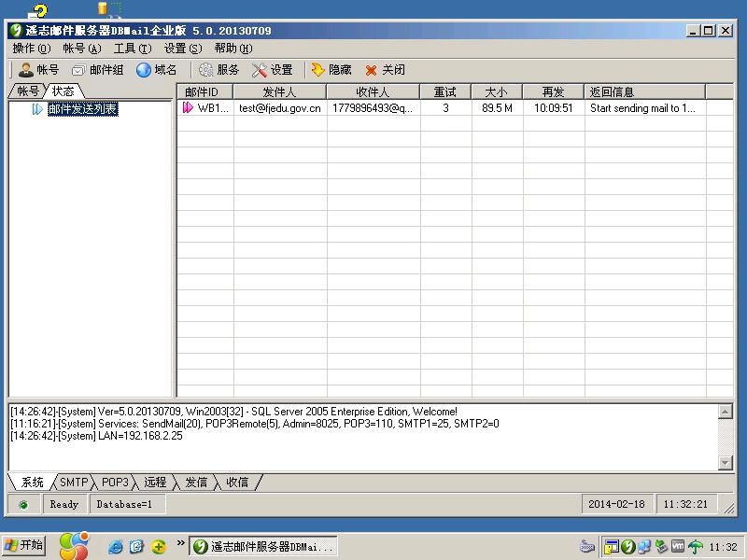Sort by 大小 column header
The height and width of the screenshot is (560, 747).
click(497, 91)
